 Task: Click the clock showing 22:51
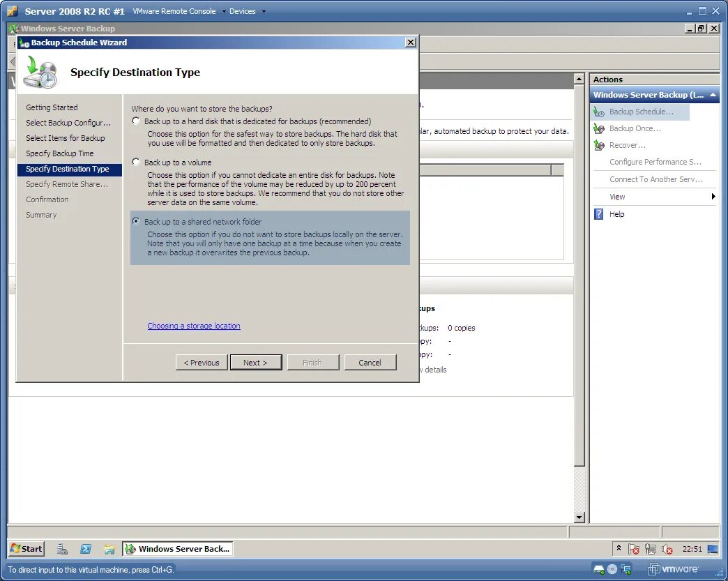coord(692,549)
